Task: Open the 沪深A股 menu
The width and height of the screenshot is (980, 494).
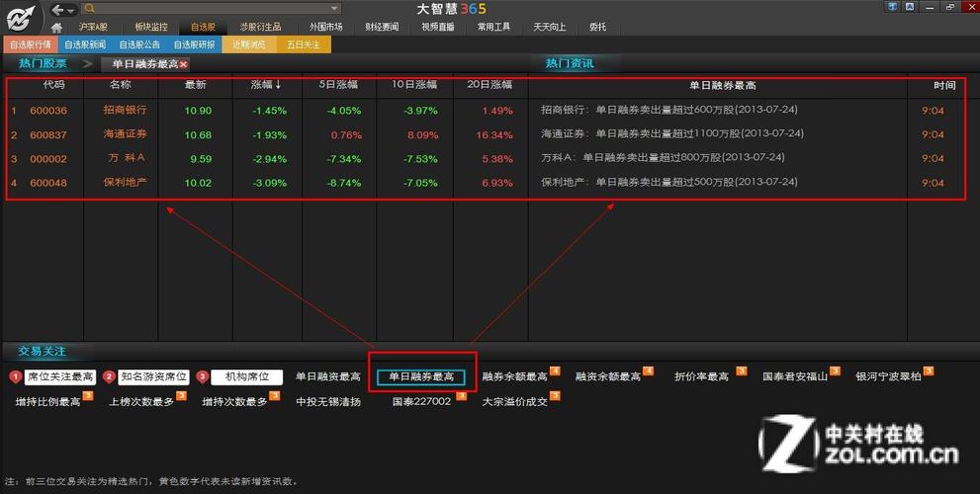Action: click(x=93, y=27)
